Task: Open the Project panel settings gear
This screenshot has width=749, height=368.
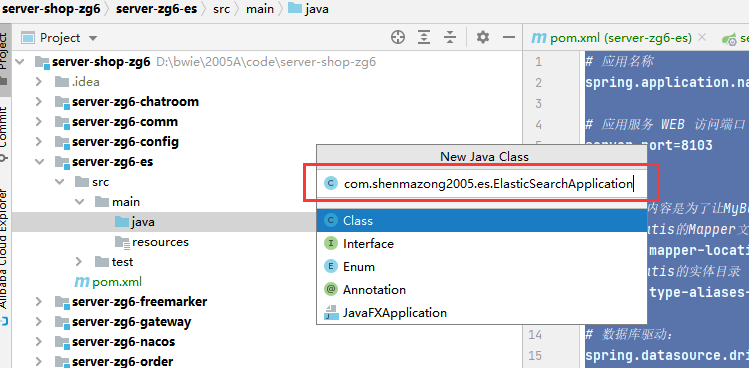Action: [x=483, y=37]
